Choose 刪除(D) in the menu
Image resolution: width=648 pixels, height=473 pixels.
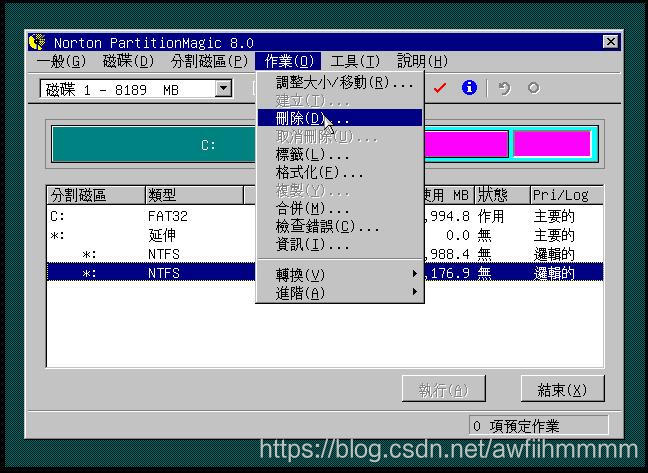tap(340, 118)
